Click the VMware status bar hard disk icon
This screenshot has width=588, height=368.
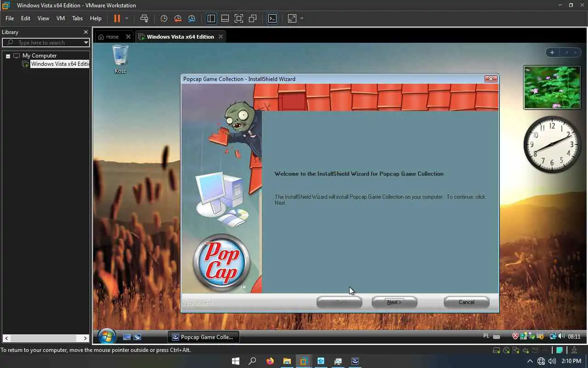(497, 351)
